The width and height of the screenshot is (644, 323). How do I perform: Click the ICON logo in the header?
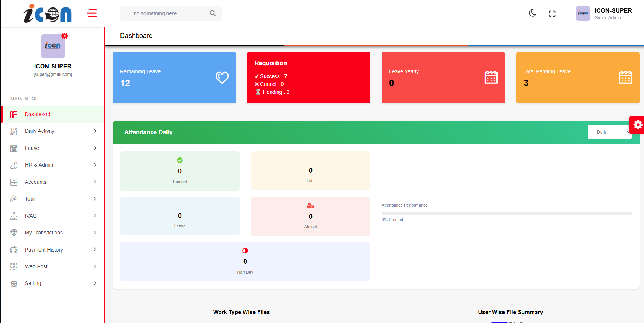coord(48,14)
